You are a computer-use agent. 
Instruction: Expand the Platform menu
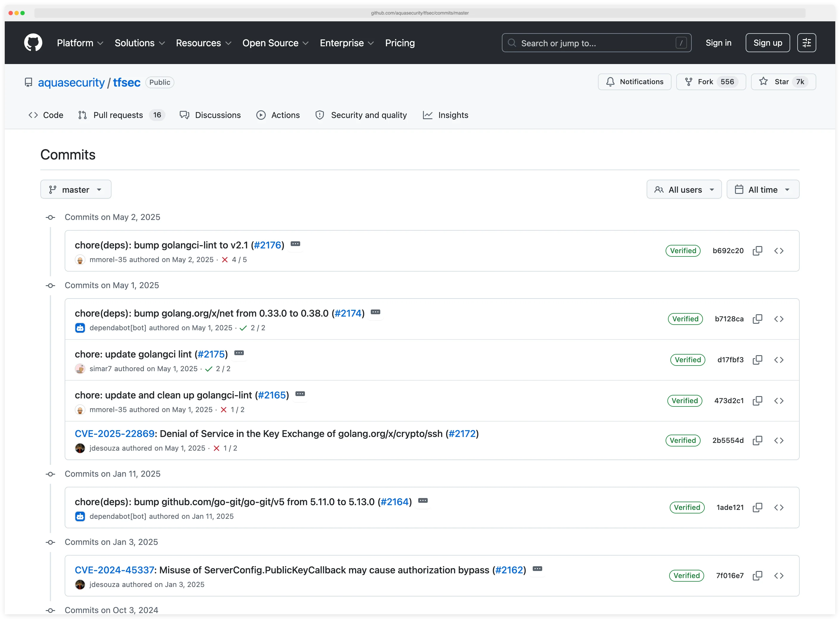click(x=80, y=43)
